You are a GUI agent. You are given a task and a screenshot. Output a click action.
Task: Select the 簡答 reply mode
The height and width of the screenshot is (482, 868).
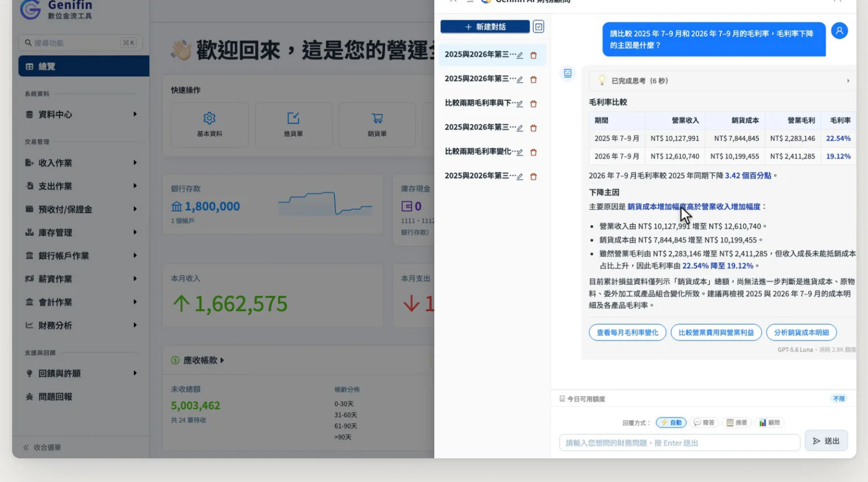[x=704, y=423]
